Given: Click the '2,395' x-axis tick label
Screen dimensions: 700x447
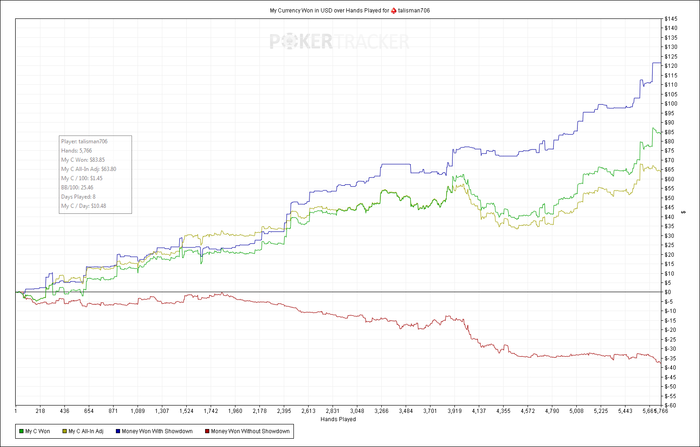Looking at the screenshot, I should (x=283, y=411).
